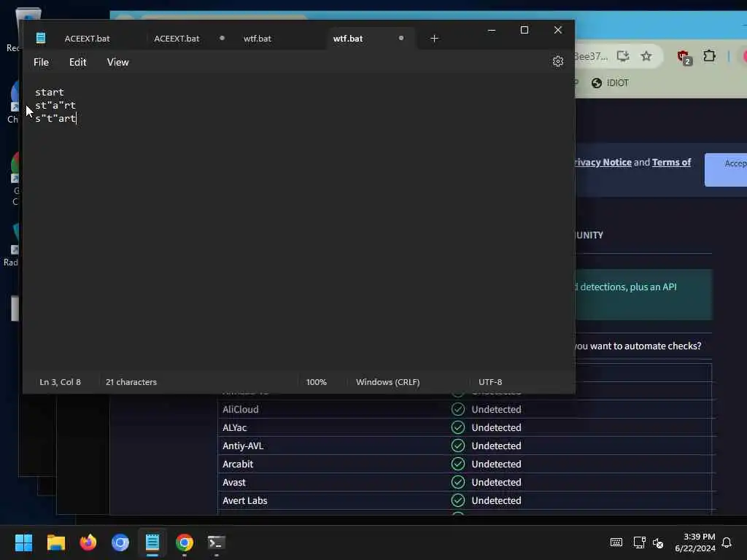Open the network status tray icon
747x560 pixels.
point(639,542)
